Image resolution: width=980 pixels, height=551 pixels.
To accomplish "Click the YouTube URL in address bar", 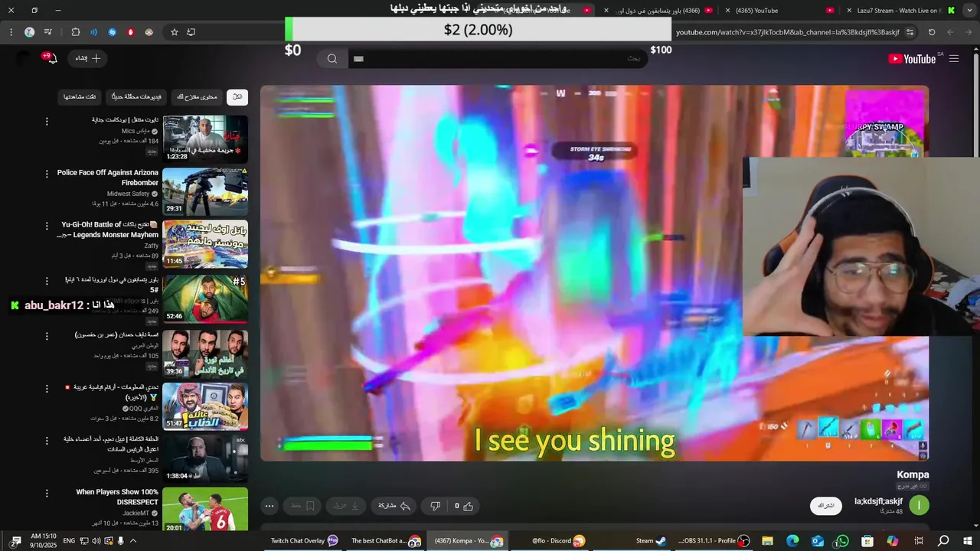I will (788, 32).
